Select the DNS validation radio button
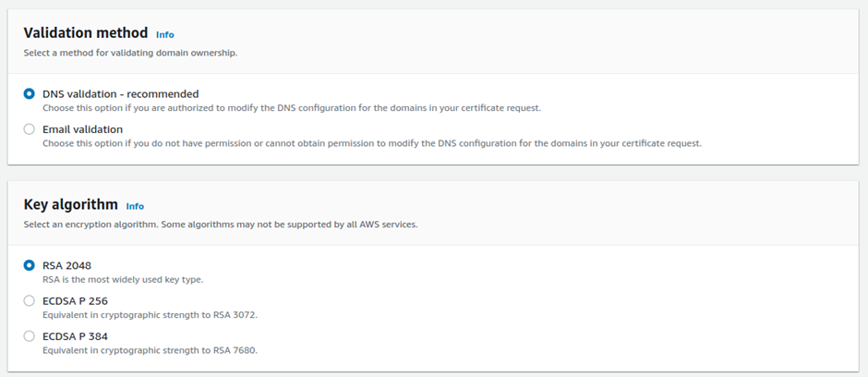868x377 pixels. click(29, 94)
